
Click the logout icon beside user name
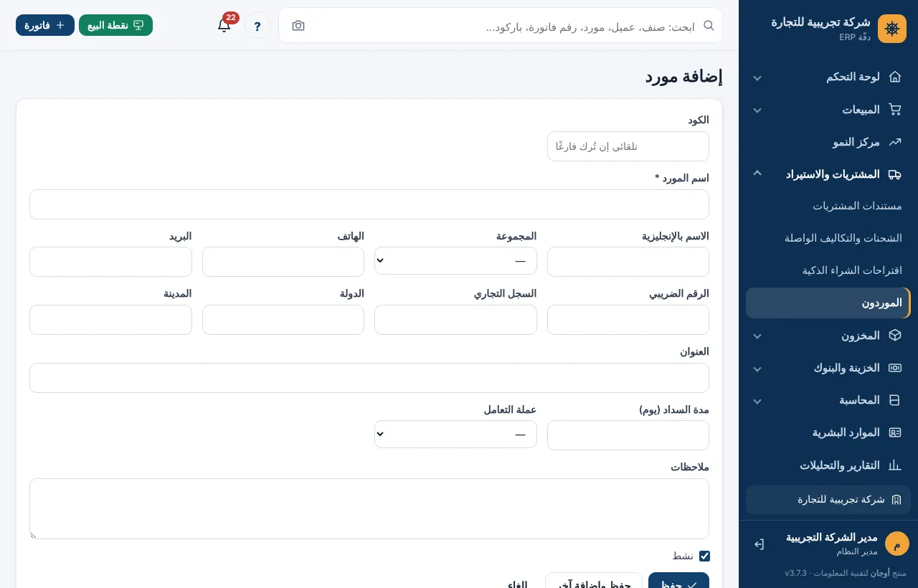point(759,544)
